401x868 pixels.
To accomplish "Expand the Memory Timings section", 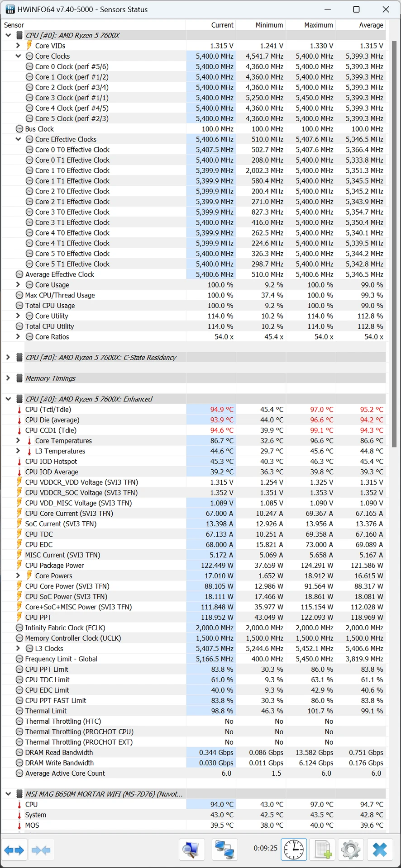I will click(8, 378).
